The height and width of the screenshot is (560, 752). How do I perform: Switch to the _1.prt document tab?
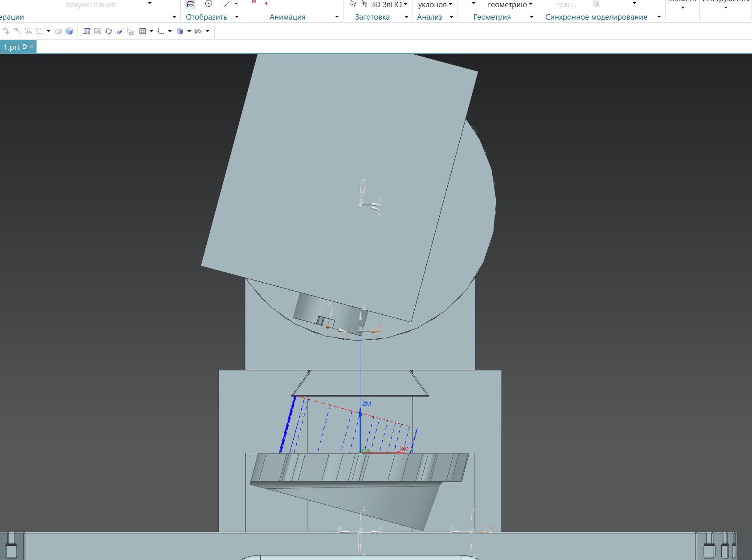pyautogui.click(x=11, y=47)
